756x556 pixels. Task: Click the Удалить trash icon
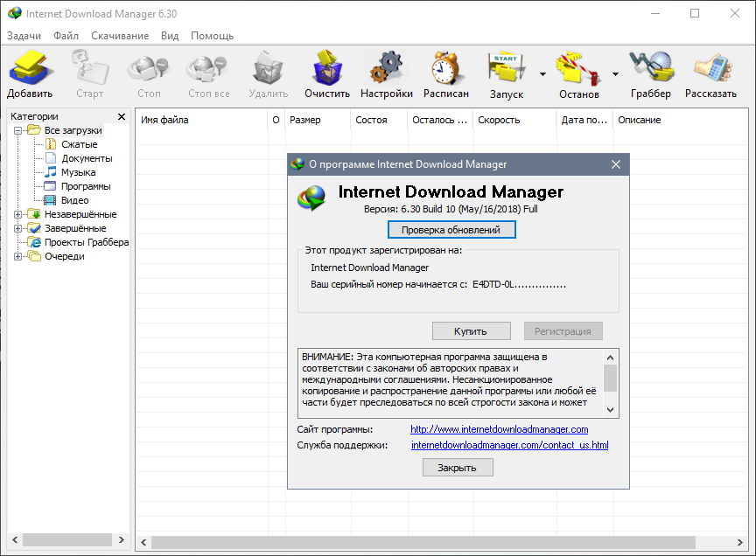click(268, 67)
